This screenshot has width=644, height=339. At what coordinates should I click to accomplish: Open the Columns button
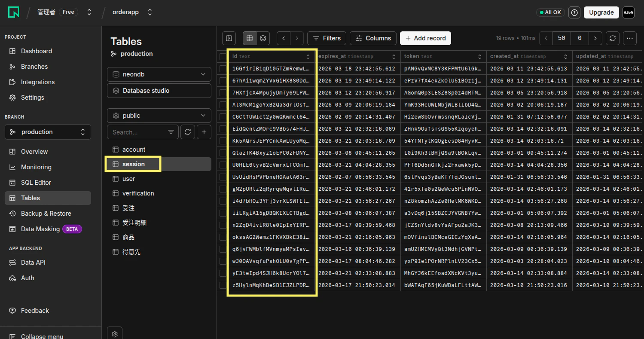pyautogui.click(x=373, y=38)
